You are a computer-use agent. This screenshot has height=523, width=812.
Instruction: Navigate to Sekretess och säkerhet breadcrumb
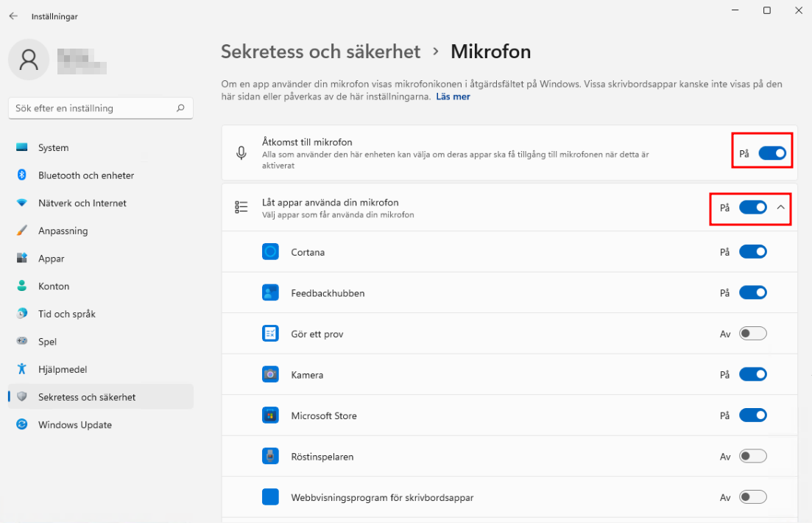coord(320,52)
